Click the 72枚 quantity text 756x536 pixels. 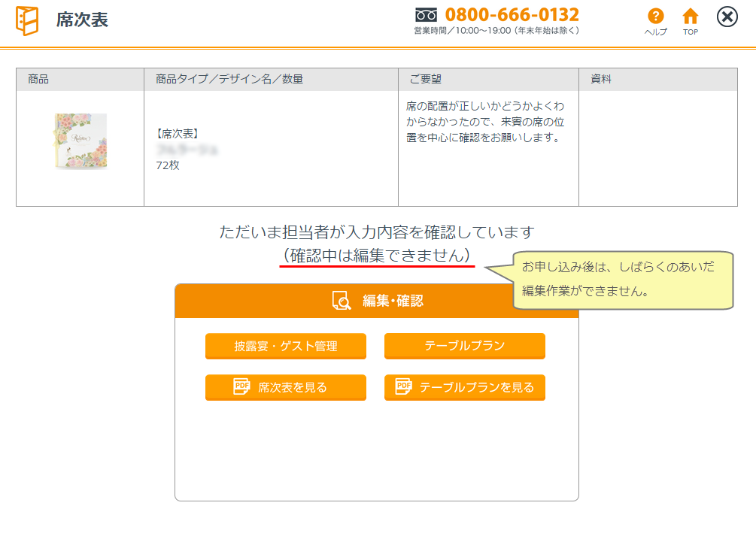tap(168, 165)
